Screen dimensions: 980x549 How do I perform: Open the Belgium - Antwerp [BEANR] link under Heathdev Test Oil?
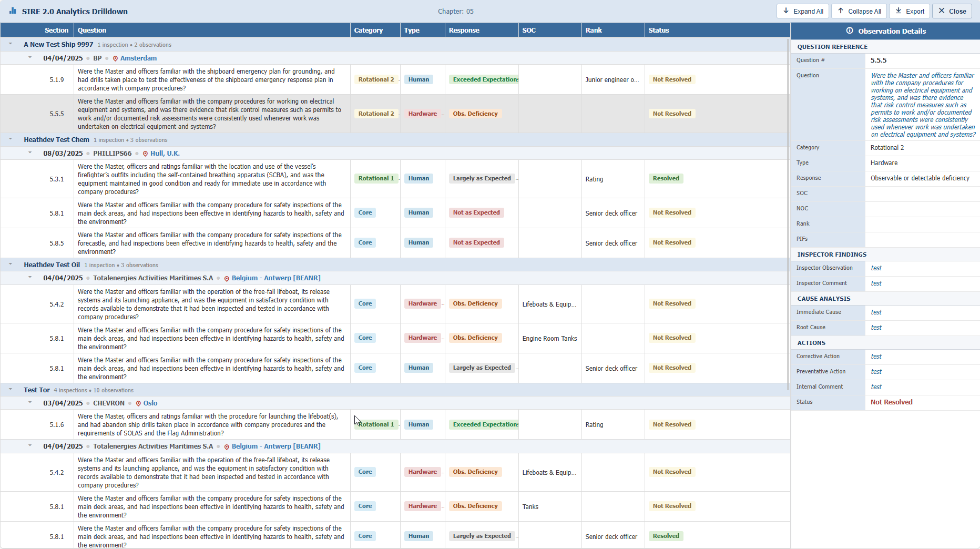click(276, 278)
